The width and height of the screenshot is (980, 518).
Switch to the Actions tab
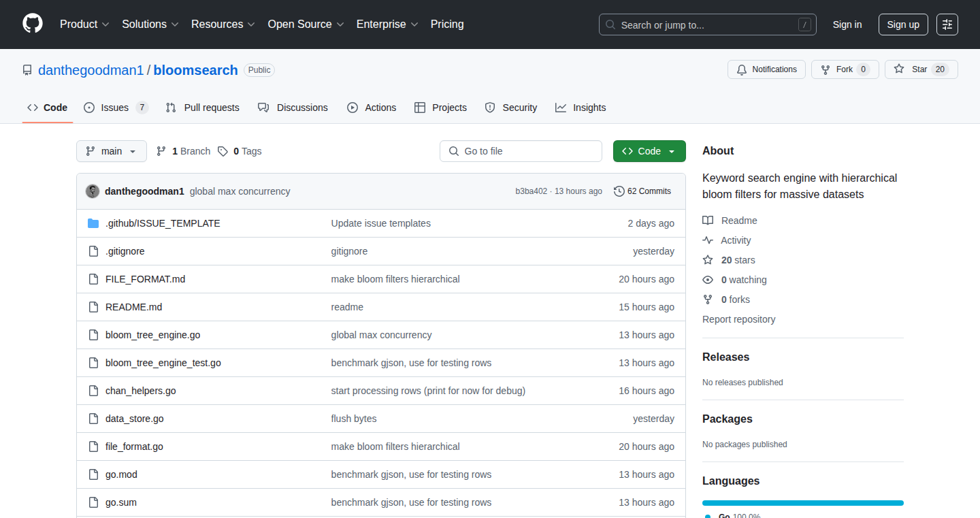(372, 108)
